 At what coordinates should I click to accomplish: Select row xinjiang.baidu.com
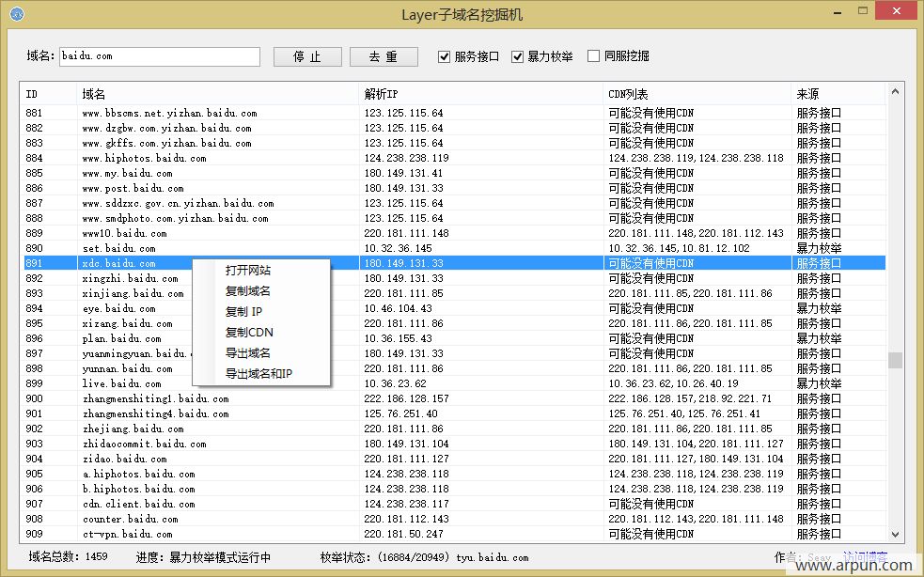[454, 293]
